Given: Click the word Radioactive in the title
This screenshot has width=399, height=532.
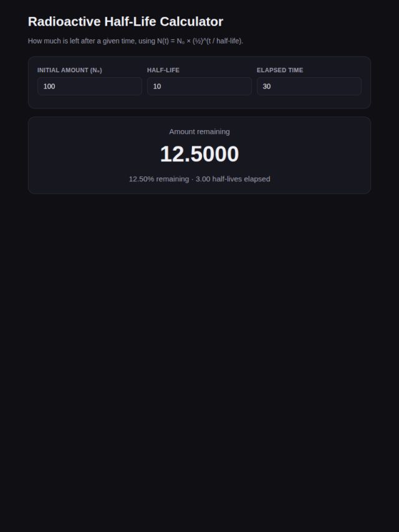Looking at the screenshot, I should point(64,21).
